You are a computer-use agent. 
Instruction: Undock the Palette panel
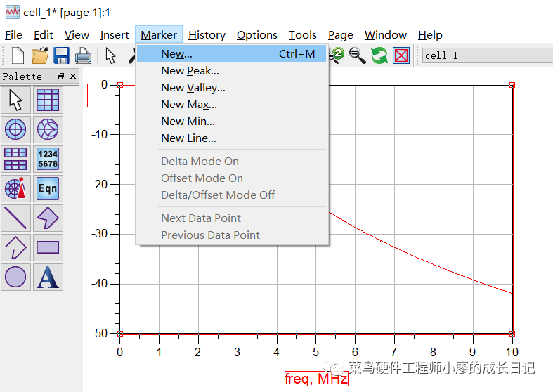61,76
